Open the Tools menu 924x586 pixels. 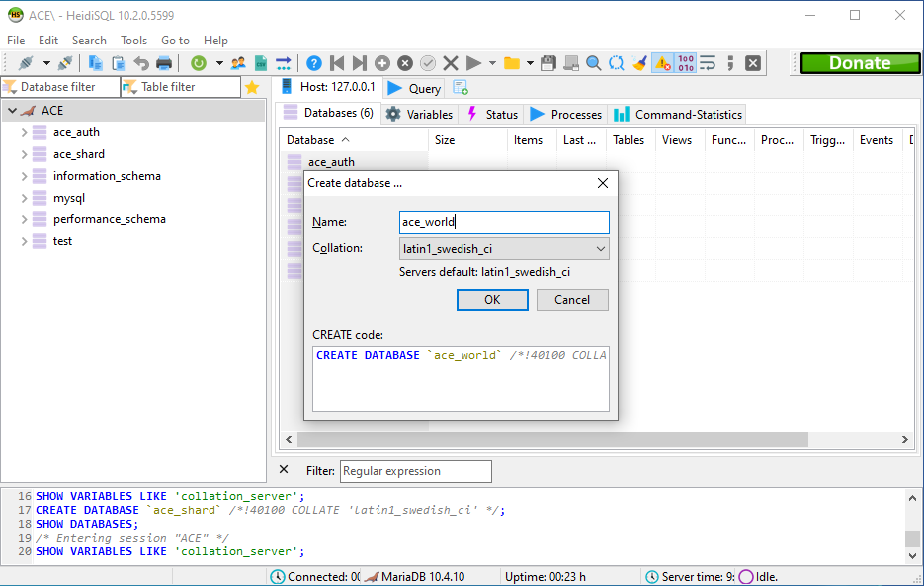[133, 41]
